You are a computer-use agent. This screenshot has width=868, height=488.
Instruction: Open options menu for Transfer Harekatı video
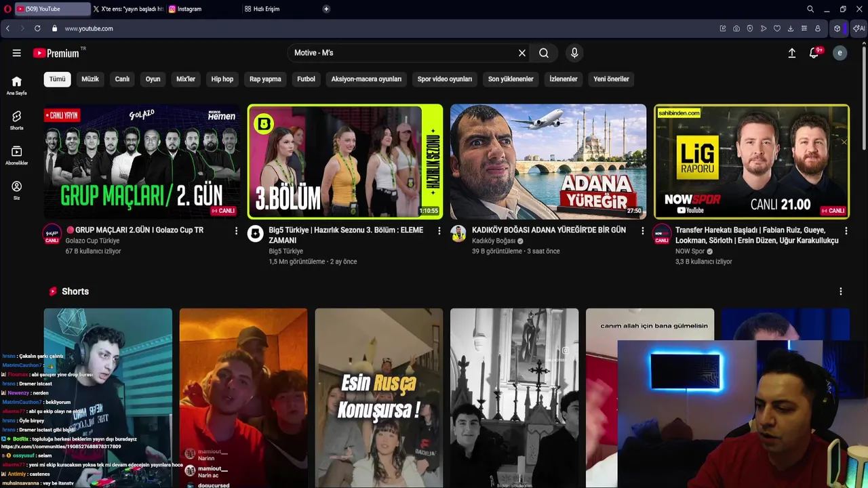(x=846, y=231)
